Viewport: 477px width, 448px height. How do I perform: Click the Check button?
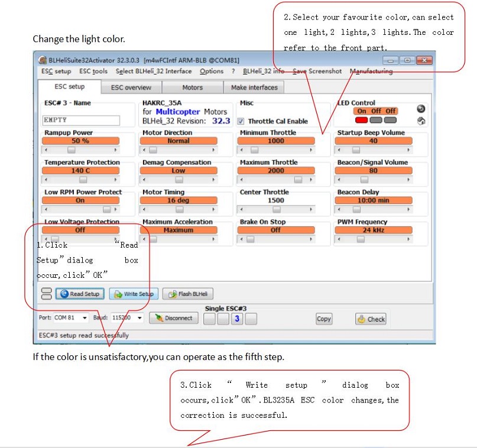(371, 319)
